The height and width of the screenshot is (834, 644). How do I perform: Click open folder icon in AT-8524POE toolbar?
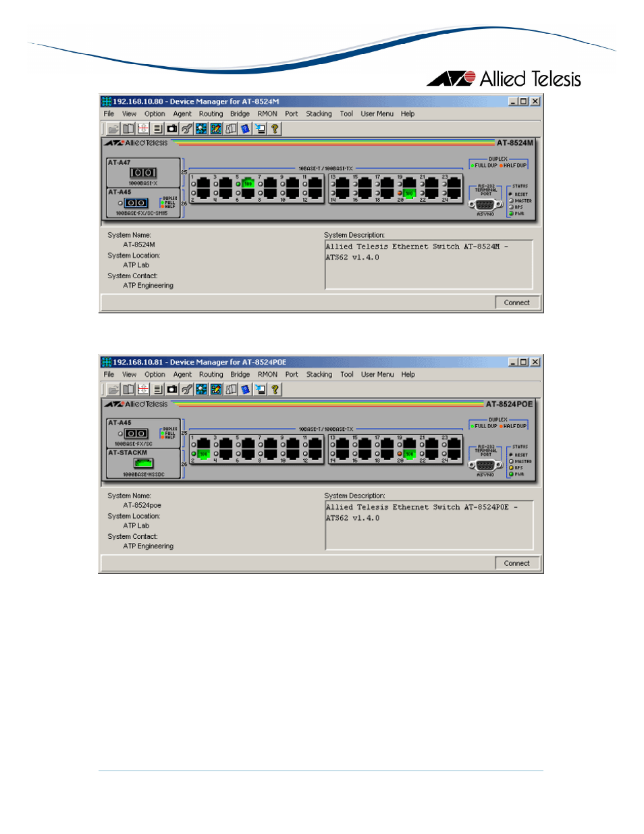click(x=113, y=389)
